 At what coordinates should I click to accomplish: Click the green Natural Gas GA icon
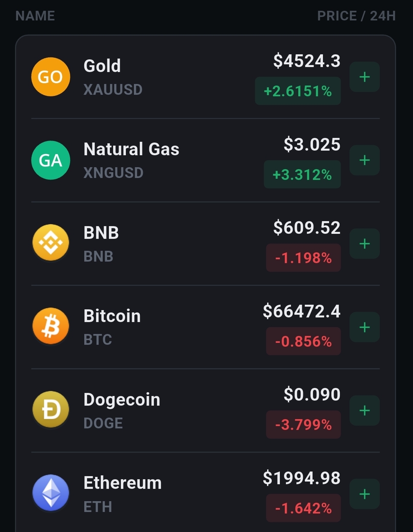click(50, 160)
